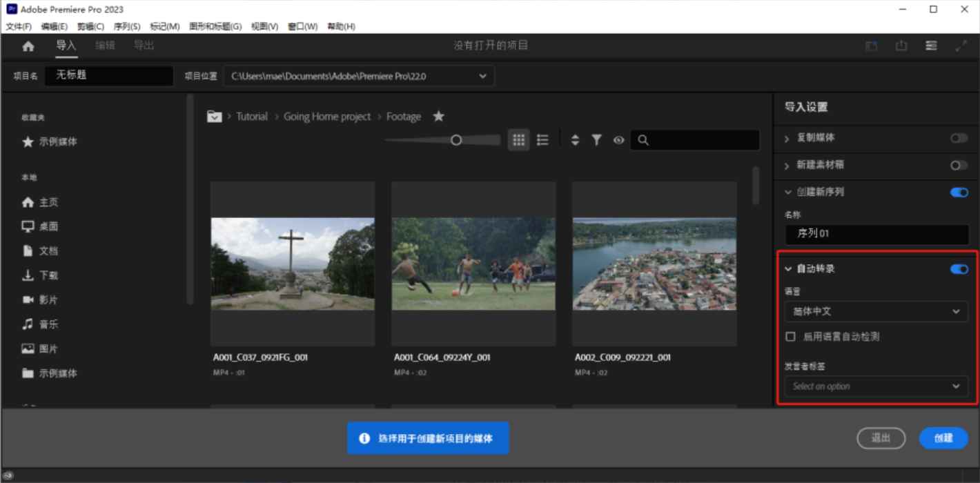The image size is (980, 483).
Task: Enable the 复制媒体 toggle switch
Action: click(958, 138)
